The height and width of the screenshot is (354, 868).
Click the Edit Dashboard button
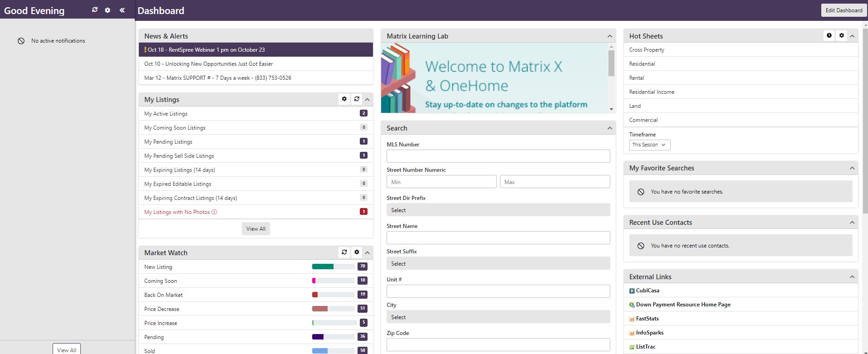click(x=843, y=10)
